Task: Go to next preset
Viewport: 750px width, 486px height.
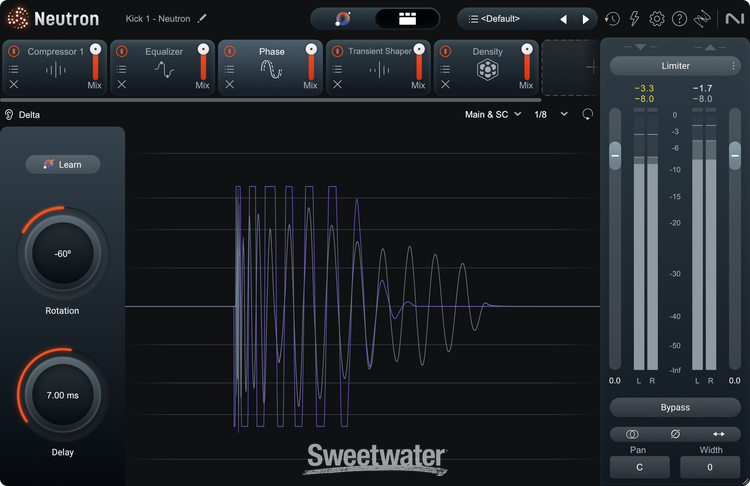Action: pos(585,19)
